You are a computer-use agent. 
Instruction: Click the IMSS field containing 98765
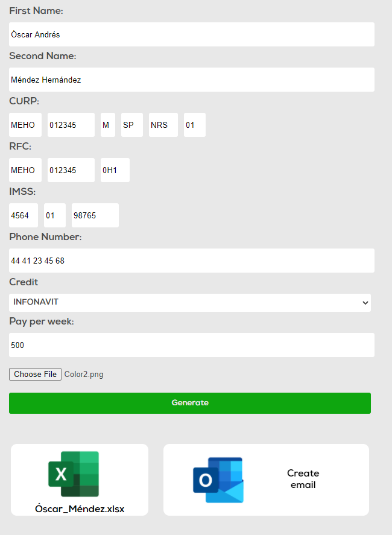(x=95, y=215)
